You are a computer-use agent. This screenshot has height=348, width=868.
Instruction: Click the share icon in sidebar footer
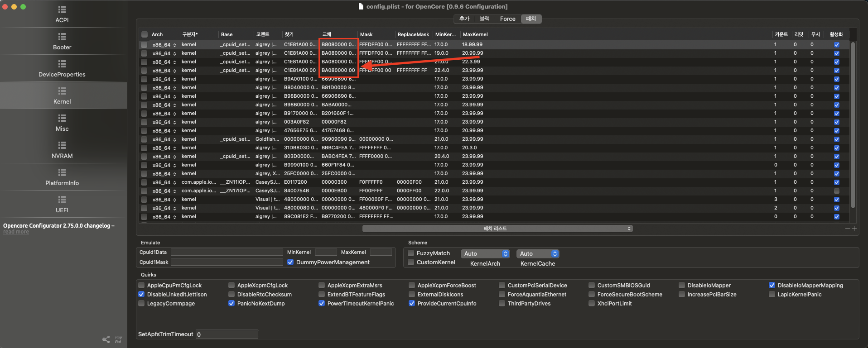106,339
